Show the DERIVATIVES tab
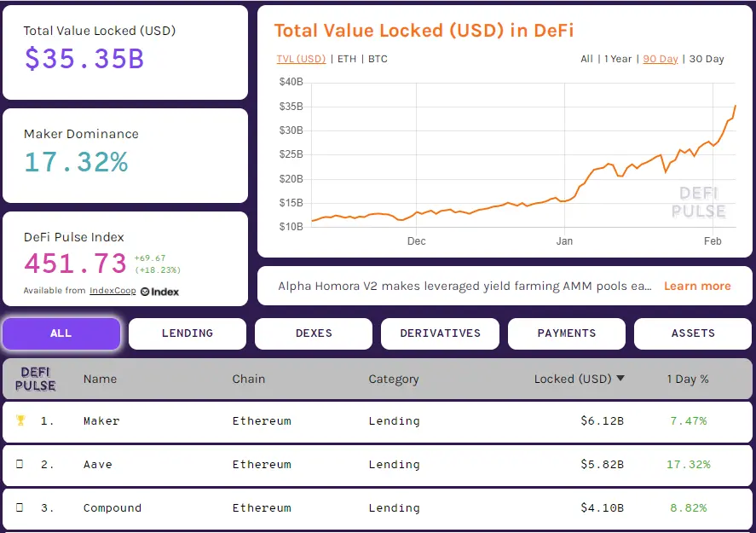The image size is (756, 533). [440, 333]
